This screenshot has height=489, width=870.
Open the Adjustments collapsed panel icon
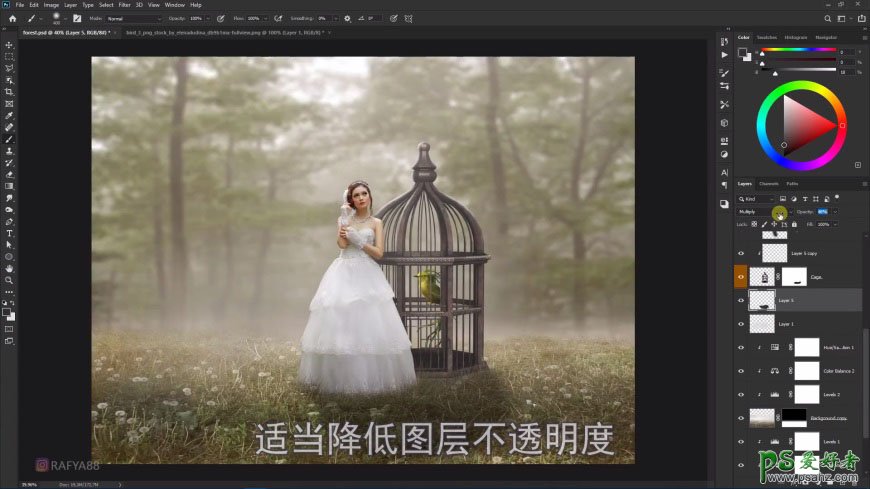tap(724, 154)
